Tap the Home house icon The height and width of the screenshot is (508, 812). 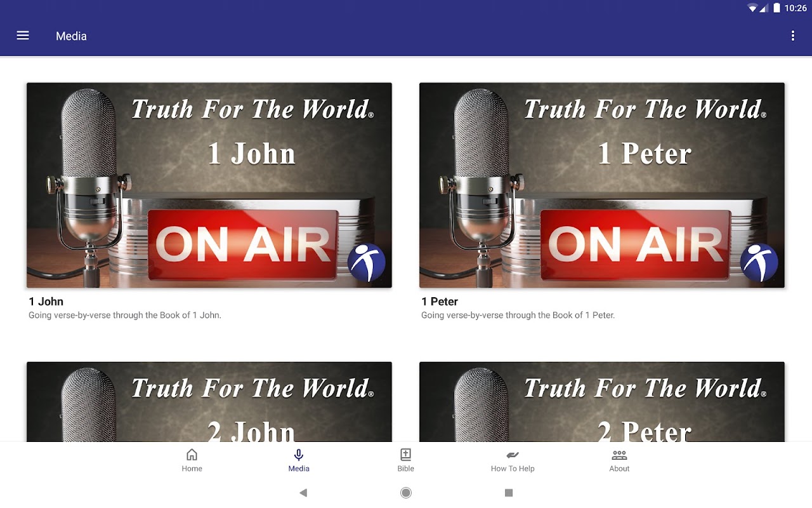(x=192, y=455)
